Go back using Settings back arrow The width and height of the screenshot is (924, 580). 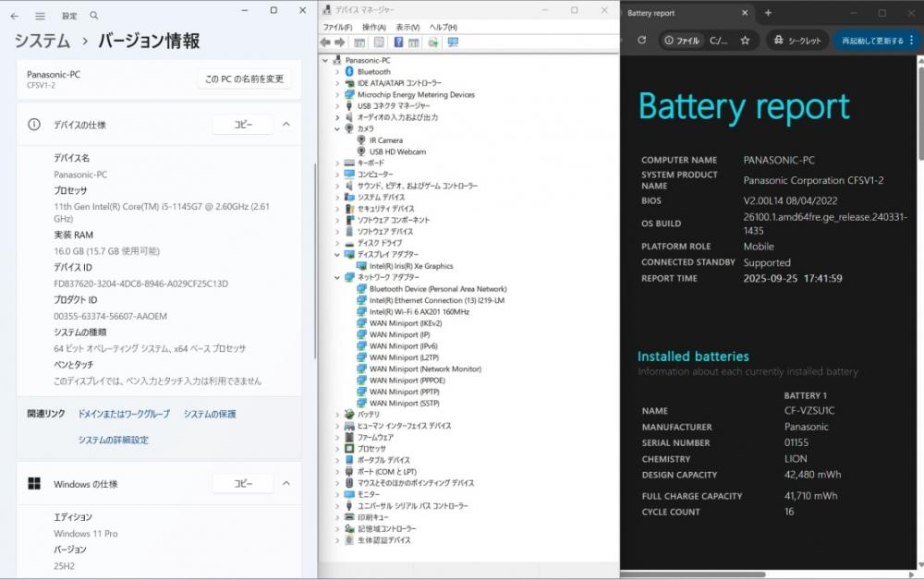14,16
